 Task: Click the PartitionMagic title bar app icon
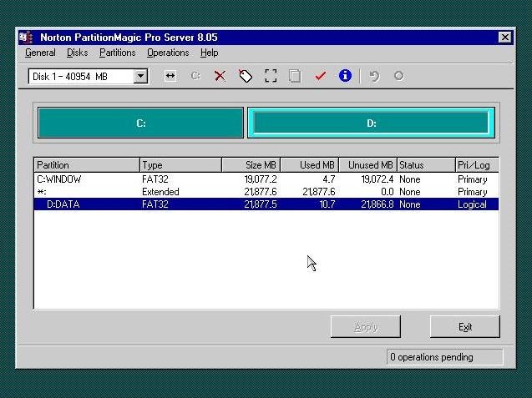tap(26, 38)
